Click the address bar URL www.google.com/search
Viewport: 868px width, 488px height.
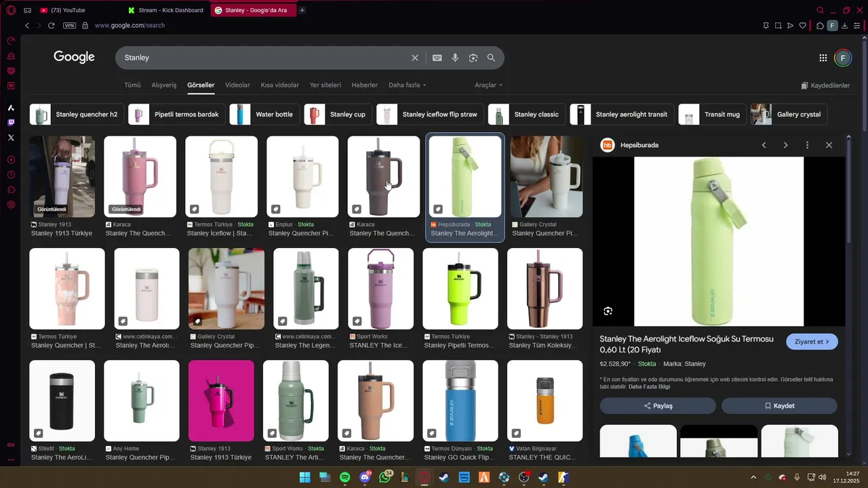pos(130,26)
